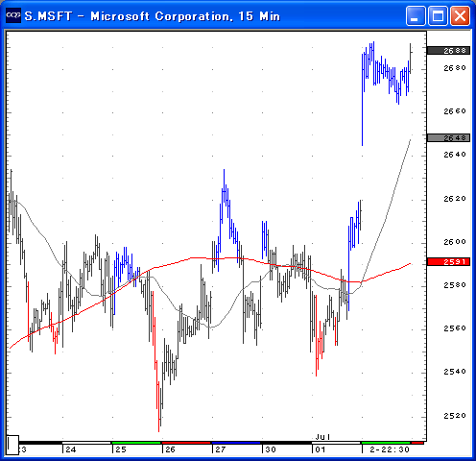Click the 2660 price axis label
The width and height of the screenshot is (476, 461).
pos(455,111)
